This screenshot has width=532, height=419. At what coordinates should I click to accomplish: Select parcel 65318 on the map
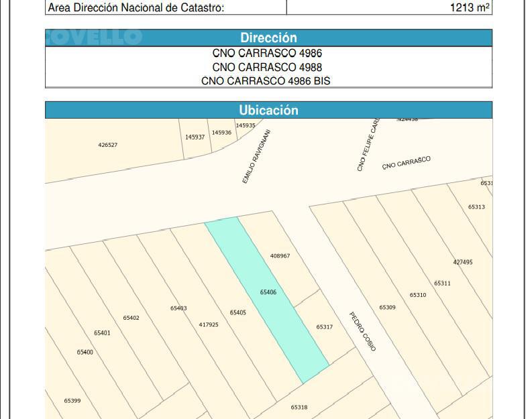click(x=299, y=408)
